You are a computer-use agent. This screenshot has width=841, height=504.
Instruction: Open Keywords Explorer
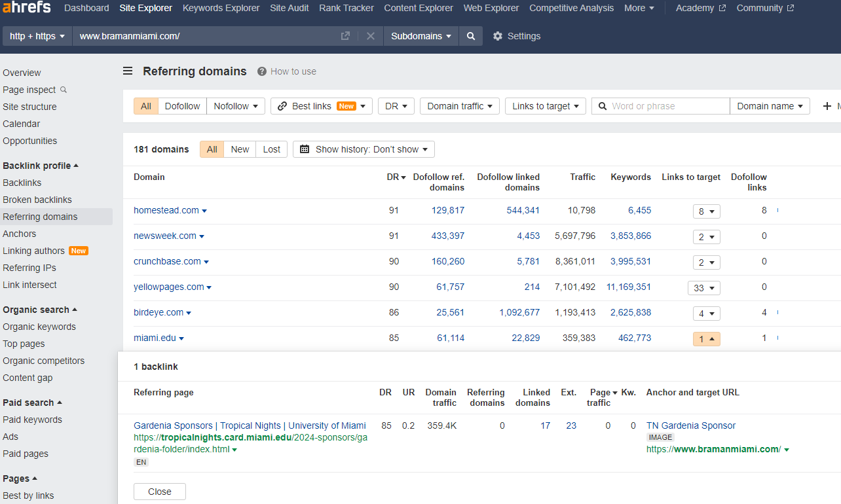221,8
